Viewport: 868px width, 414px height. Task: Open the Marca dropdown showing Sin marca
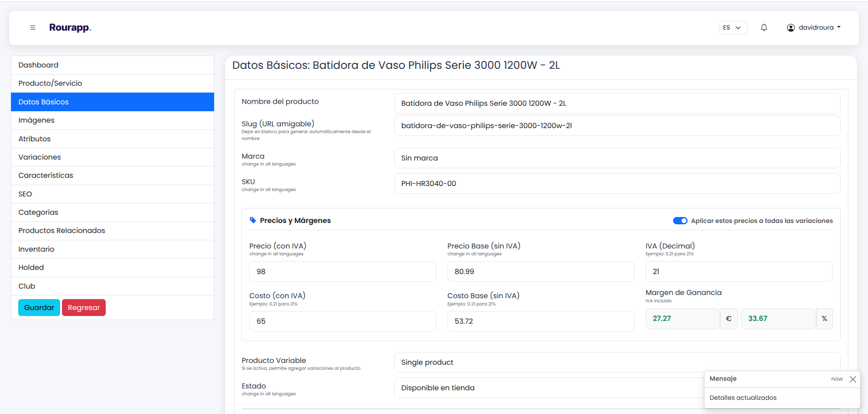(617, 158)
